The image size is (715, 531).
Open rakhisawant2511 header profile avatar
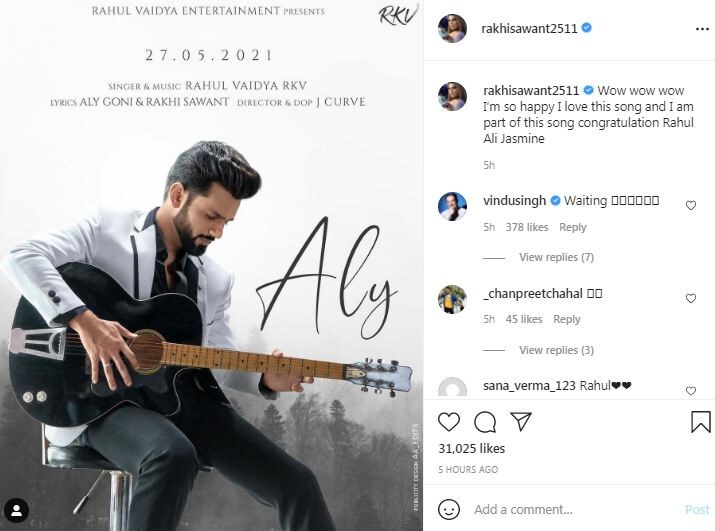pyautogui.click(x=452, y=28)
